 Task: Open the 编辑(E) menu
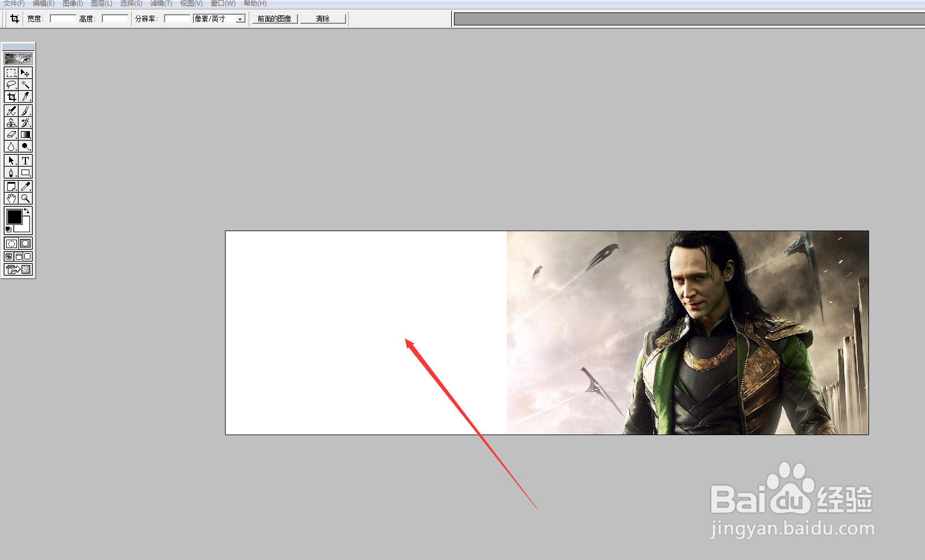coord(44,3)
